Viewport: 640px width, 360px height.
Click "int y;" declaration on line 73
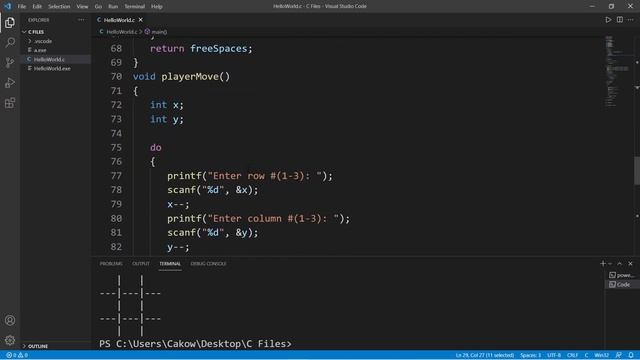[x=167, y=119]
